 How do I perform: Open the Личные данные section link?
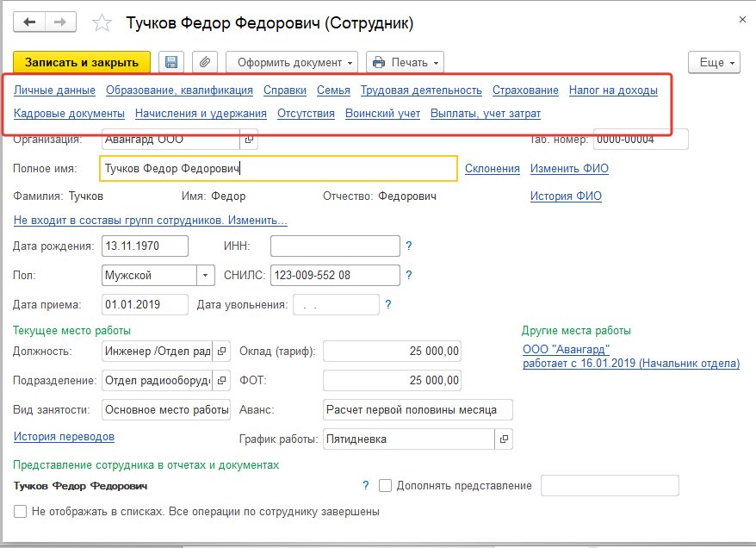click(x=54, y=90)
